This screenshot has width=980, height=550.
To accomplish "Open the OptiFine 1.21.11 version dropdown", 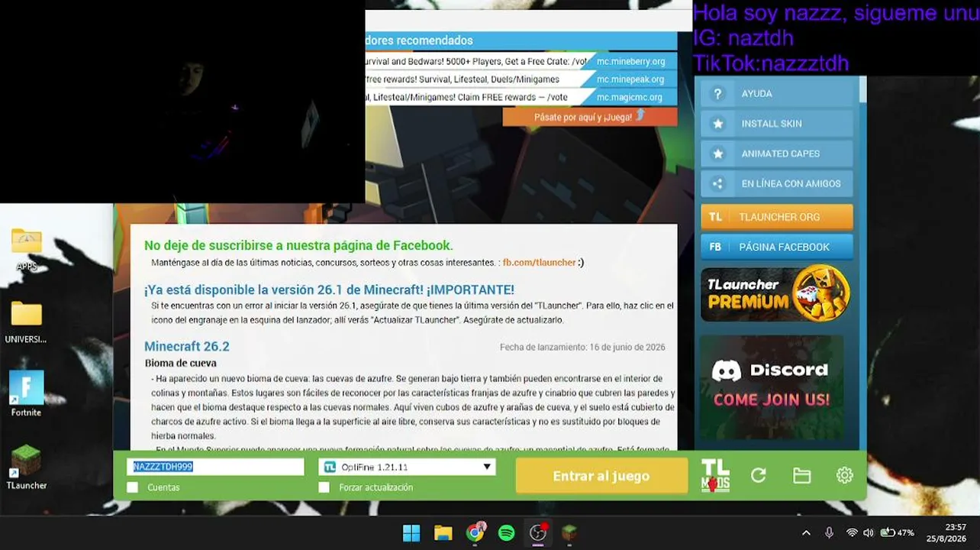I will pyautogui.click(x=407, y=467).
